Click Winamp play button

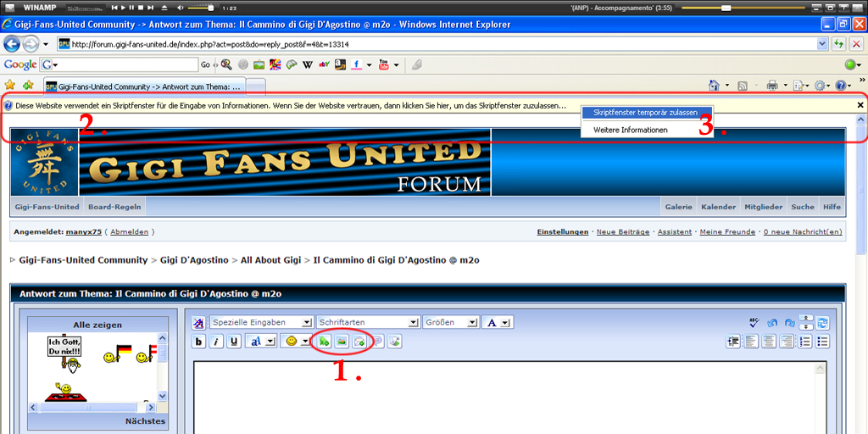tap(124, 8)
